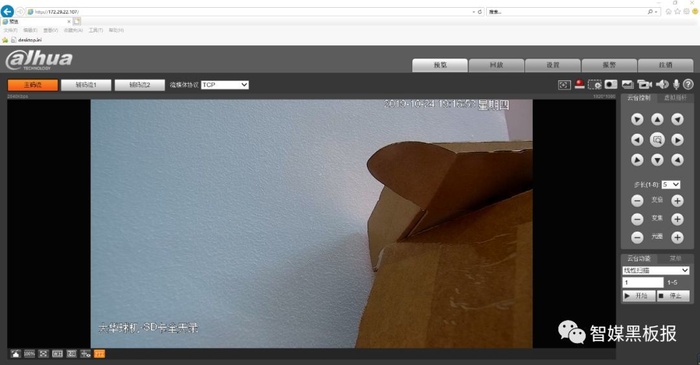Select the 辅码流1 sub stream button
This screenshot has height=365, width=700.
(x=86, y=85)
